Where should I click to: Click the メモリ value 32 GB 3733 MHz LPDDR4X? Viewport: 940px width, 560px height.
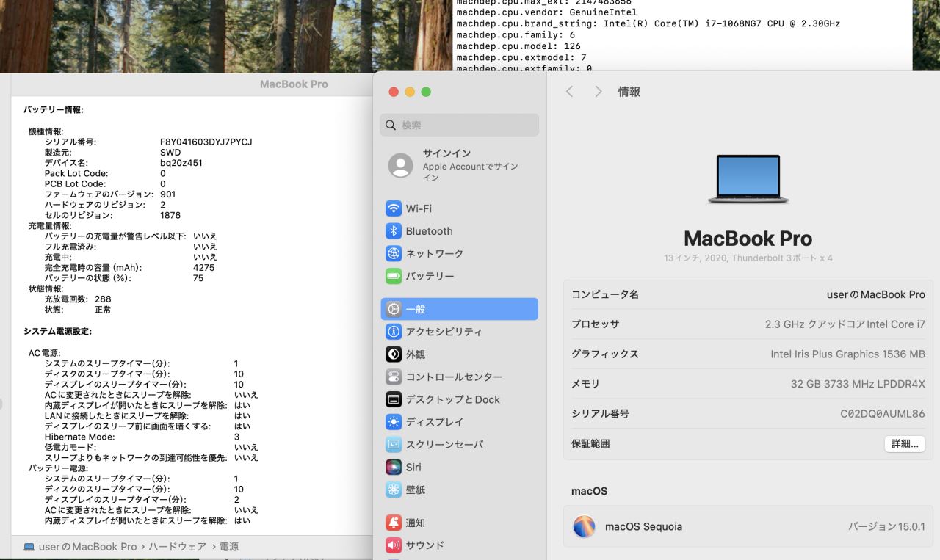[x=858, y=384]
